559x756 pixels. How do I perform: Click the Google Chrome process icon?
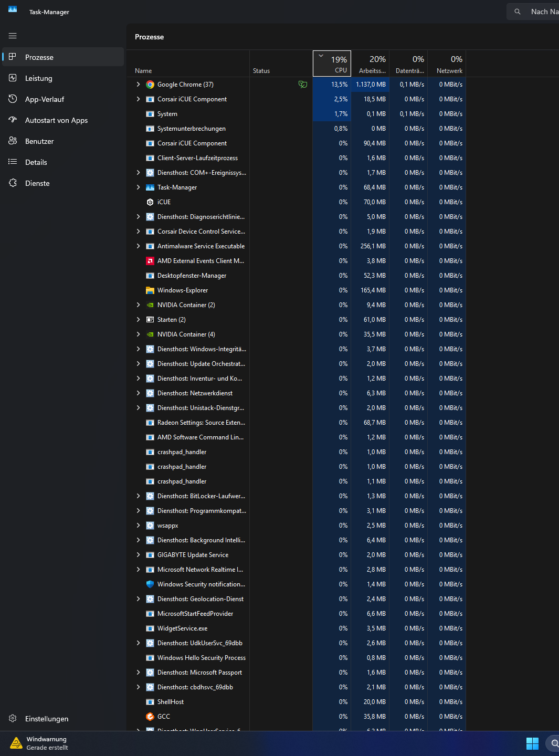150,85
